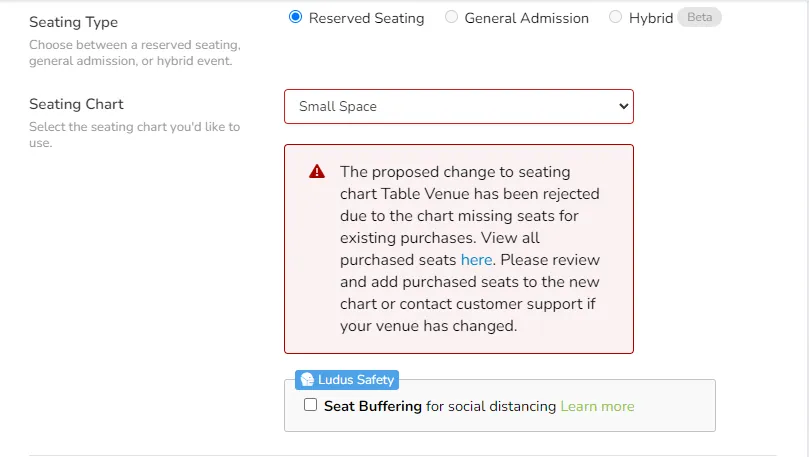Click the red warning triangle icon

[x=317, y=171]
